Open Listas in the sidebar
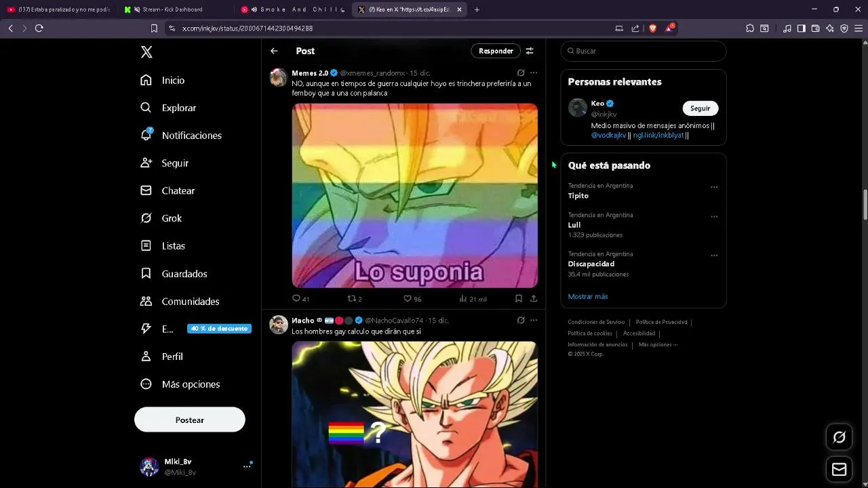The width and height of the screenshot is (868, 488). (163, 246)
